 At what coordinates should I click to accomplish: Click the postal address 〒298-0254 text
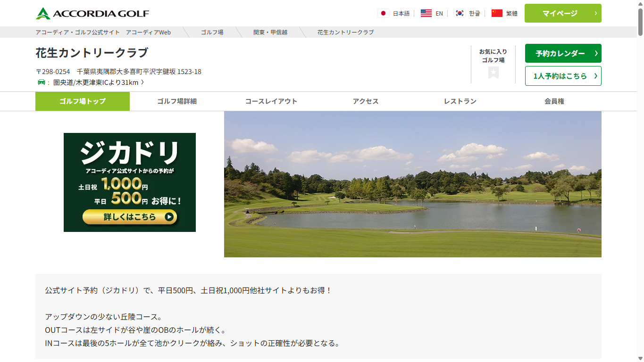pyautogui.click(x=118, y=72)
